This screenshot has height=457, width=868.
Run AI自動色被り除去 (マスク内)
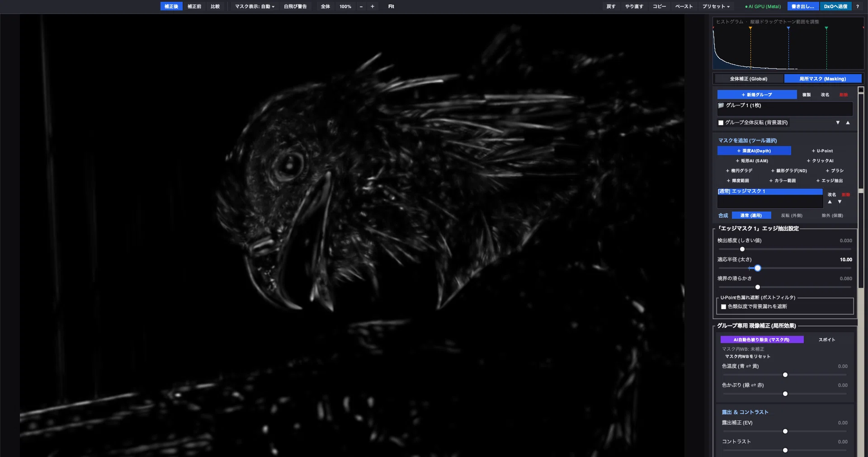tap(762, 339)
